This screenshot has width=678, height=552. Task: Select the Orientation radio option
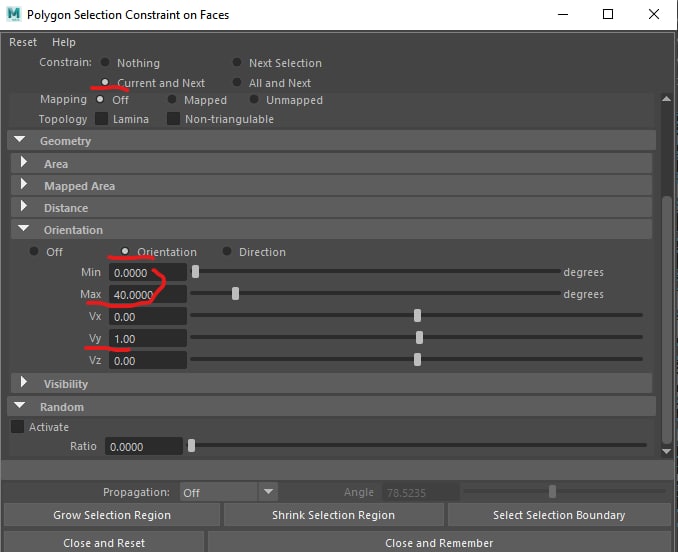(x=125, y=251)
